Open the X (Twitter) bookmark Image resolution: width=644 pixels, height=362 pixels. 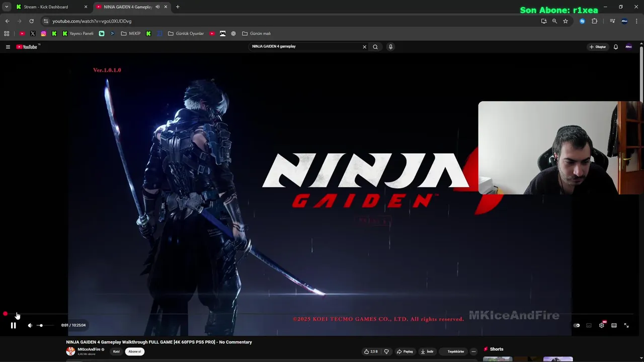pos(33,34)
